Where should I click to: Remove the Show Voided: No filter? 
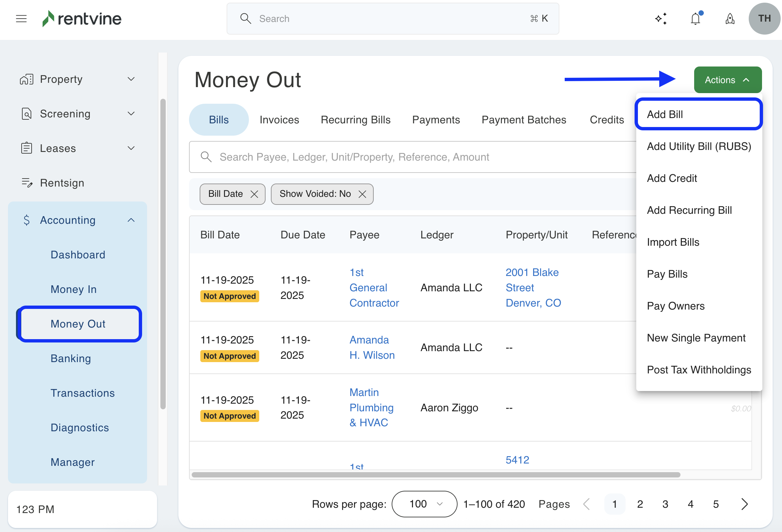362,194
